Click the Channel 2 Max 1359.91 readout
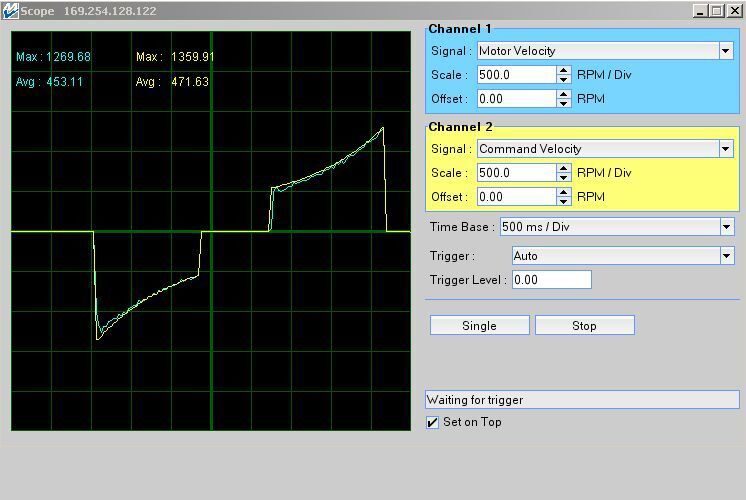This screenshot has height=500, width=746. pyautogui.click(x=175, y=57)
